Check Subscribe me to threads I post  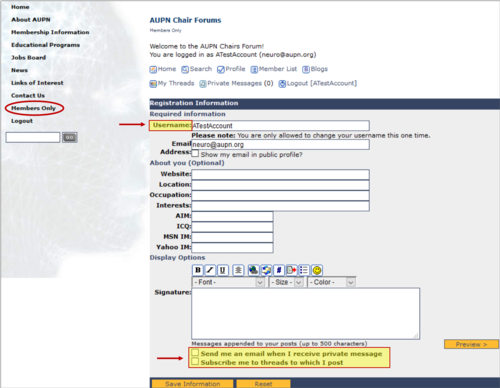[195, 361]
